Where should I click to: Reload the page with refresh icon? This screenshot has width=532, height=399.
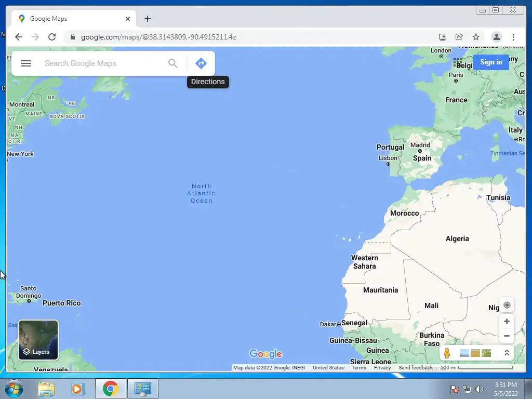tap(52, 37)
